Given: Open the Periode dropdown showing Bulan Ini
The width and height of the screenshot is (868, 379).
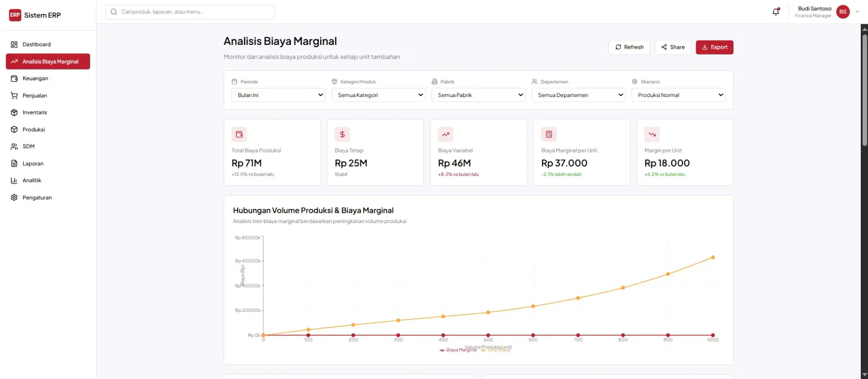Looking at the screenshot, I should [278, 95].
